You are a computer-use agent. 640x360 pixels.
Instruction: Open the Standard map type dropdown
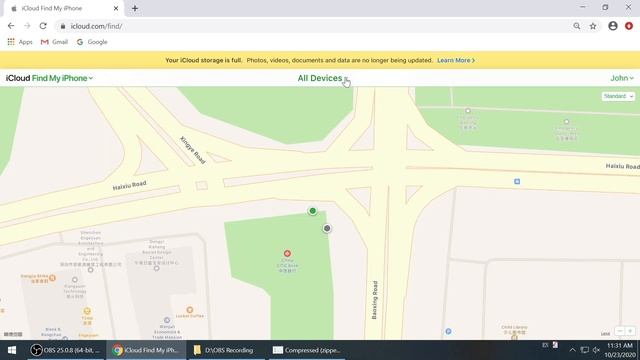618,96
